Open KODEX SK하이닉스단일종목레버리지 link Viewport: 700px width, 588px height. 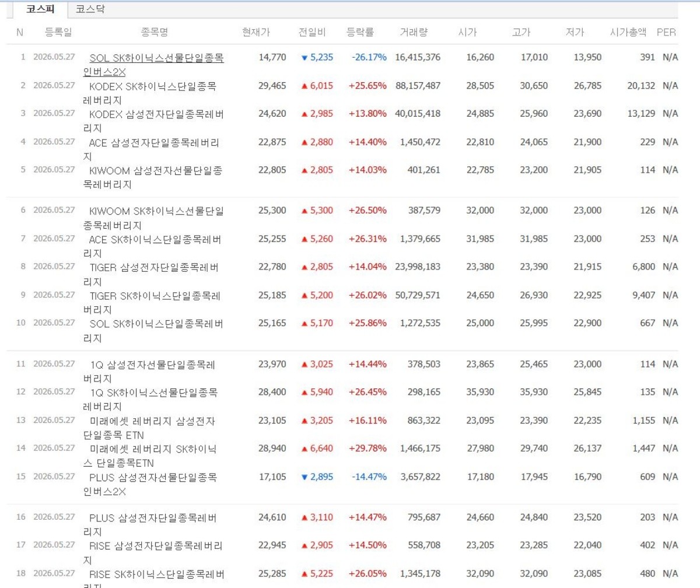[x=149, y=93]
